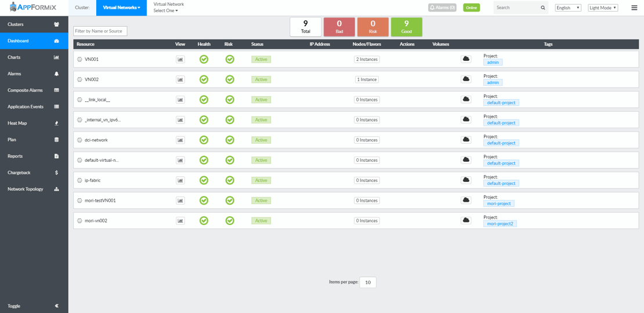Image resolution: width=644 pixels, height=313 pixels.
Task: Open chart view for VN002
Action: click(180, 79)
